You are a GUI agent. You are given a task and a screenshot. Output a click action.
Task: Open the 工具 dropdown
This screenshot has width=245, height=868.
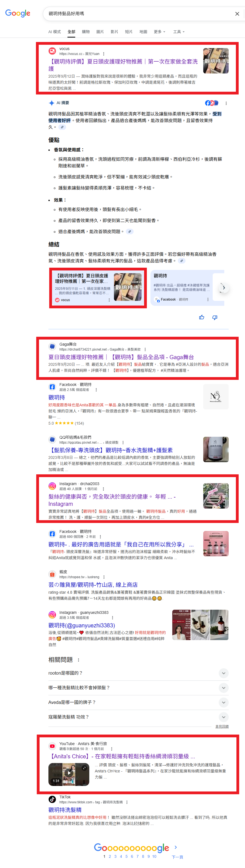click(179, 32)
